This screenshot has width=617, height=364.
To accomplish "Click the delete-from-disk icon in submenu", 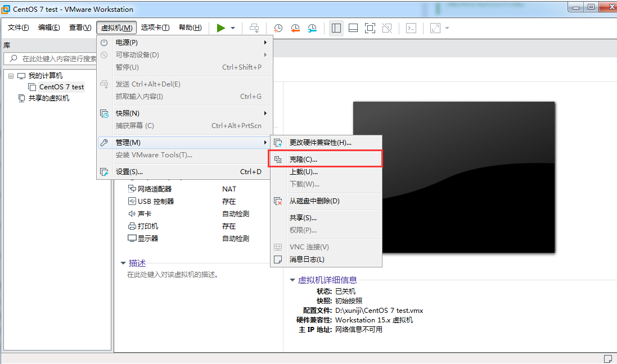I will coord(278,201).
